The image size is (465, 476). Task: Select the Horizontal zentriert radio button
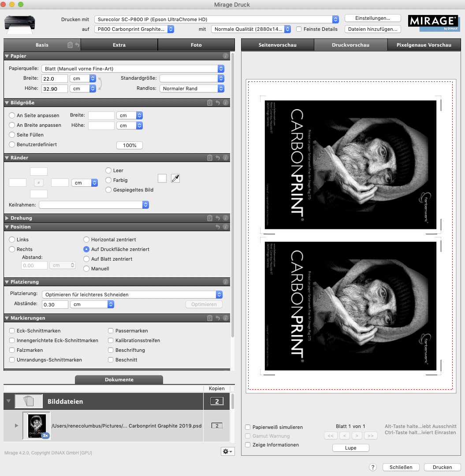pos(86,240)
